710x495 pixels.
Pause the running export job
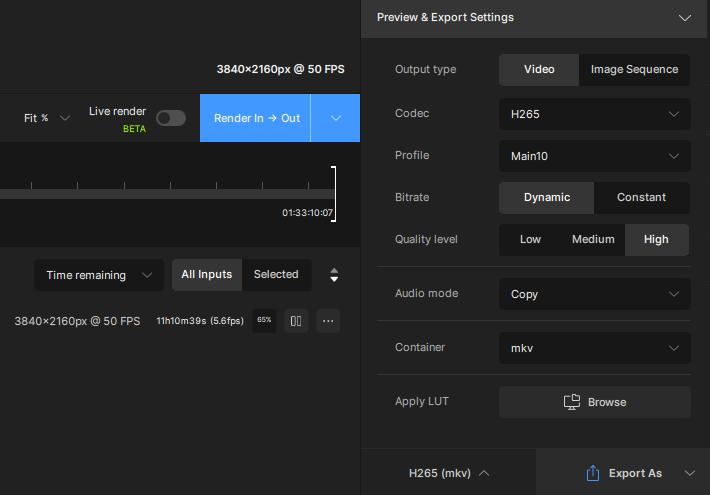(x=296, y=321)
